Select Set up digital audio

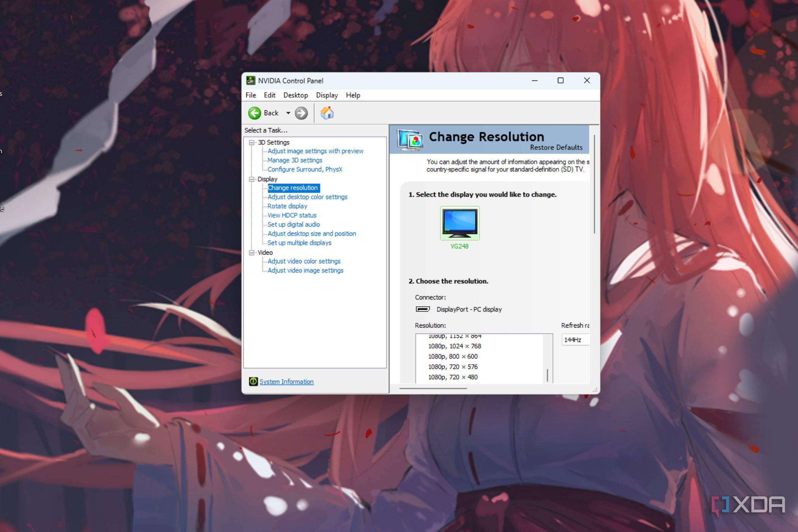pyautogui.click(x=294, y=225)
